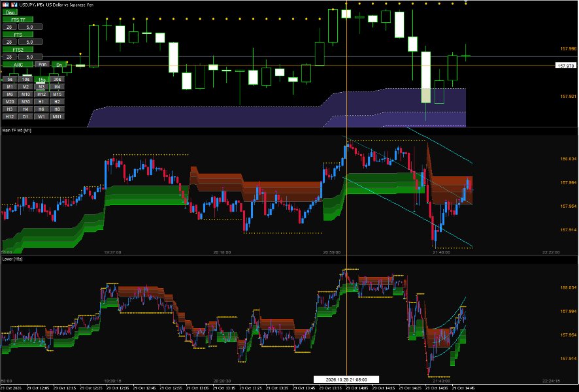Switch to the M10 timeframe
The width and height of the screenshot is (579, 392).
[26, 94]
